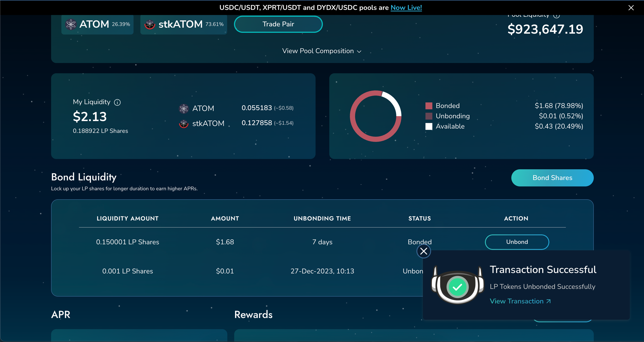Viewport: 644px width, 342px height.
Task: Click the Unbonding legend color swatch
Action: click(429, 116)
